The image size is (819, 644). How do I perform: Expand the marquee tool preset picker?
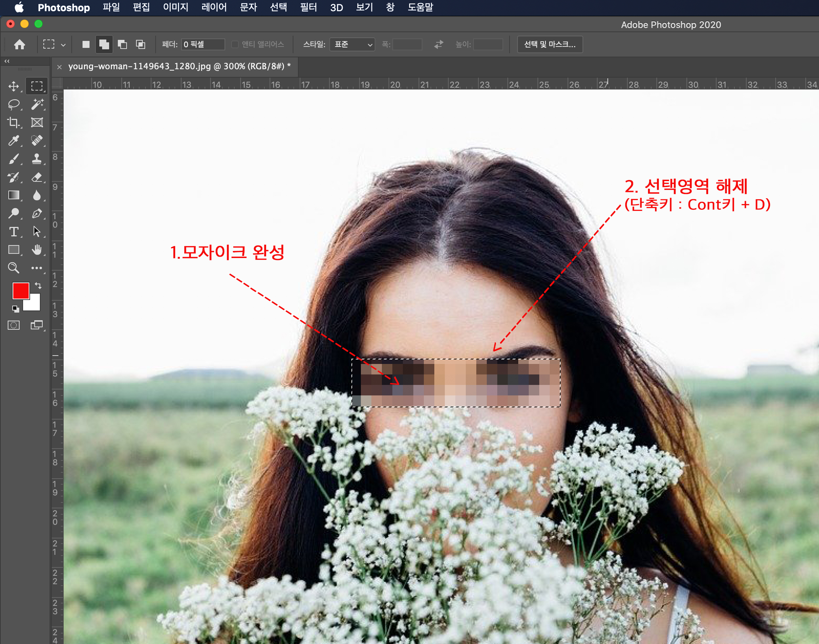[x=63, y=45]
